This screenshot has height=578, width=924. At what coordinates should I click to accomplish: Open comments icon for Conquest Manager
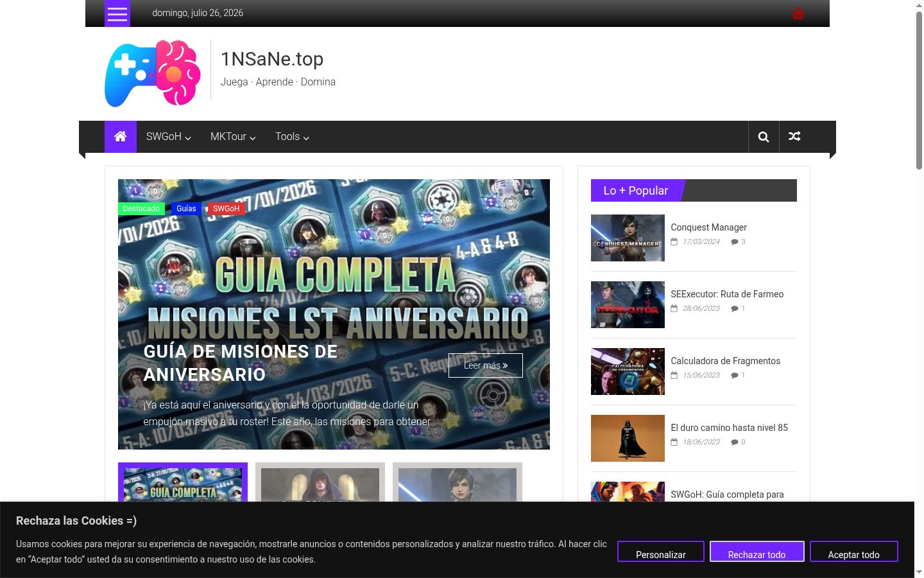735,242
